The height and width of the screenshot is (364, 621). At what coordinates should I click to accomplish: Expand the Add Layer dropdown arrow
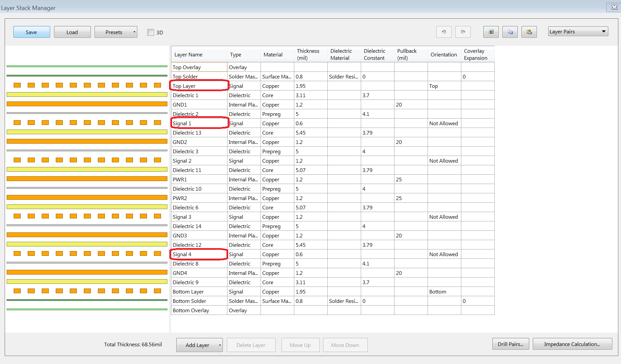(x=219, y=345)
